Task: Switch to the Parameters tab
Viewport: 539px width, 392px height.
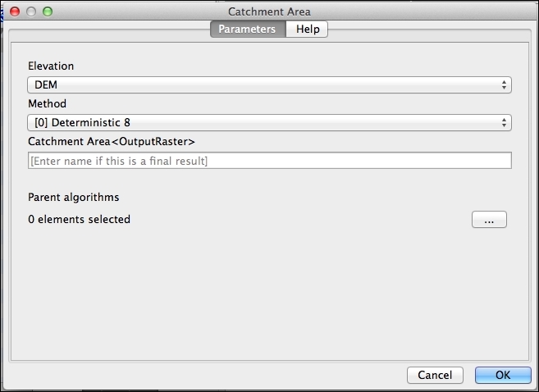Action: (x=248, y=29)
